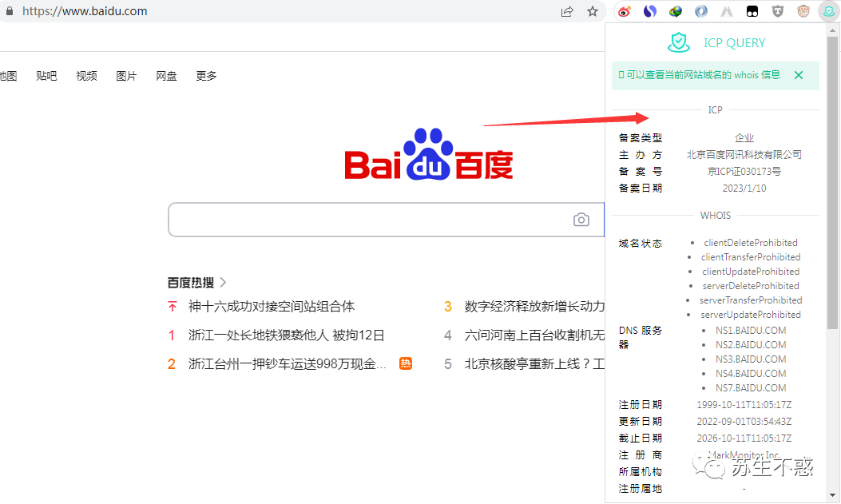The width and height of the screenshot is (841, 504).
Task: Open the 视频 navigation link
Action: [86, 76]
